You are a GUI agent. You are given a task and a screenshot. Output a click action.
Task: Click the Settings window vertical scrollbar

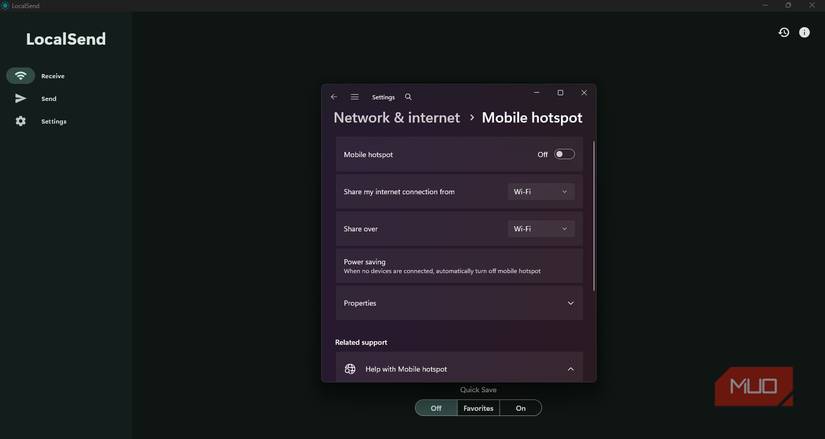click(594, 216)
